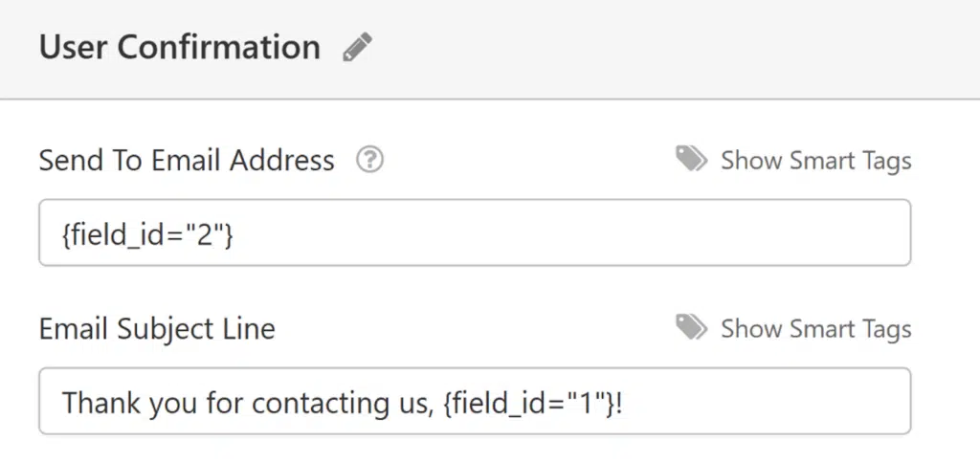Place cursor after the exclamation mark in subject
The image size is (980, 463).
tap(622, 403)
